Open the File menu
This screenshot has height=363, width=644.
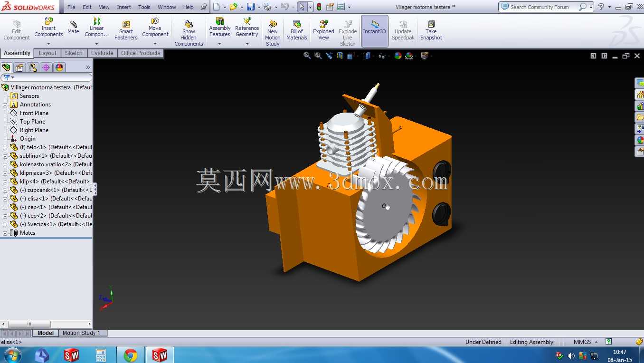(x=71, y=7)
